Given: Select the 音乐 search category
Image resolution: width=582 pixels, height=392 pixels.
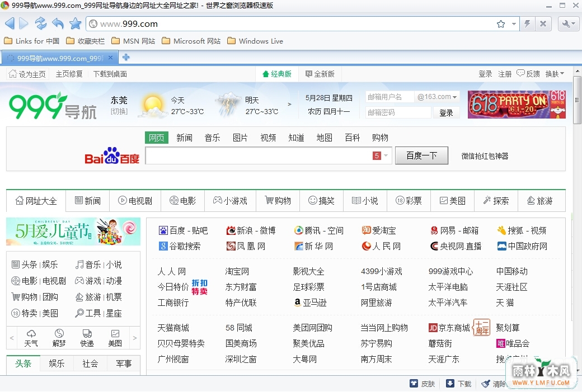Looking at the screenshot, I should pos(212,138).
